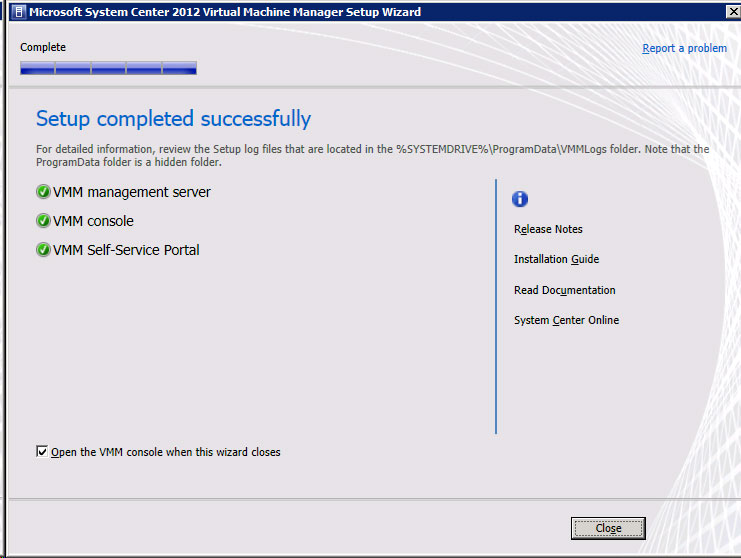Open Release Notes
The width and height of the screenshot is (741, 558).
point(548,229)
